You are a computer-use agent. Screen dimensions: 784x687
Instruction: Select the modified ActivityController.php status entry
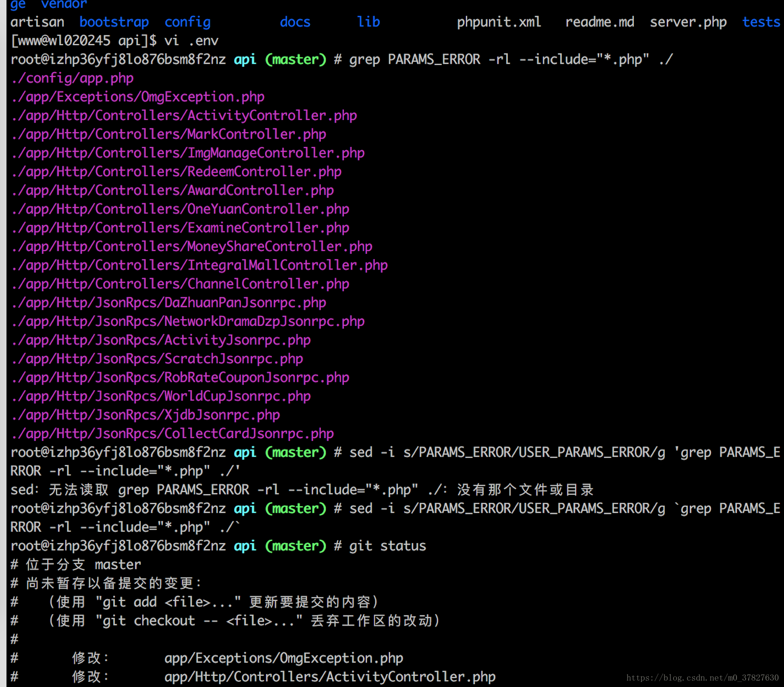click(329, 676)
